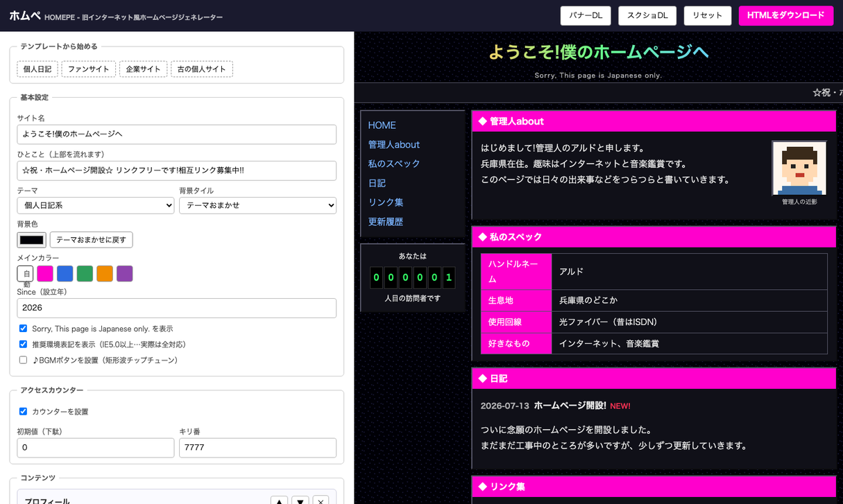Choose the 企業サイト template
Image resolution: width=843 pixels, height=504 pixels.
click(143, 69)
